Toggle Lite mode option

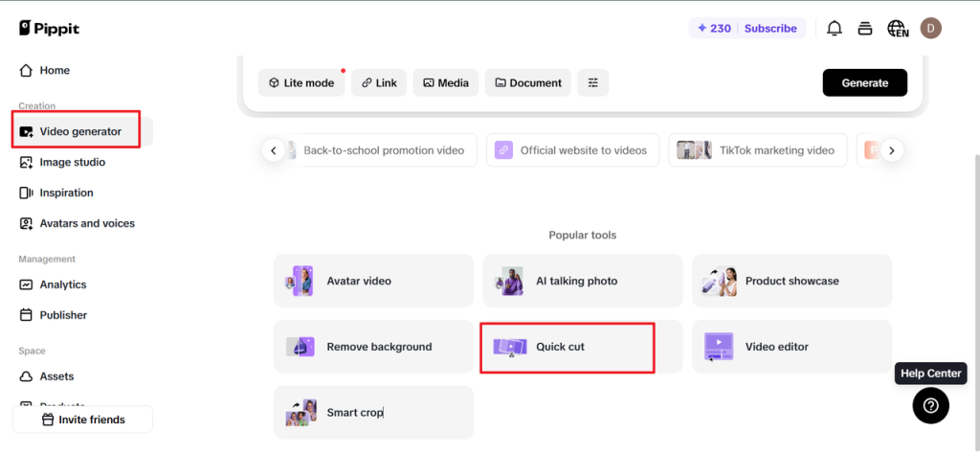pos(301,83)
